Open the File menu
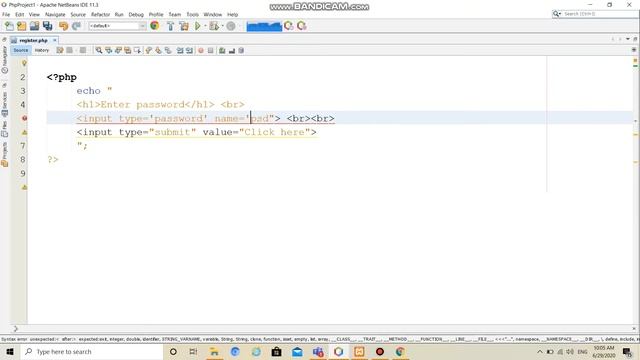 [x=6, y=14]
